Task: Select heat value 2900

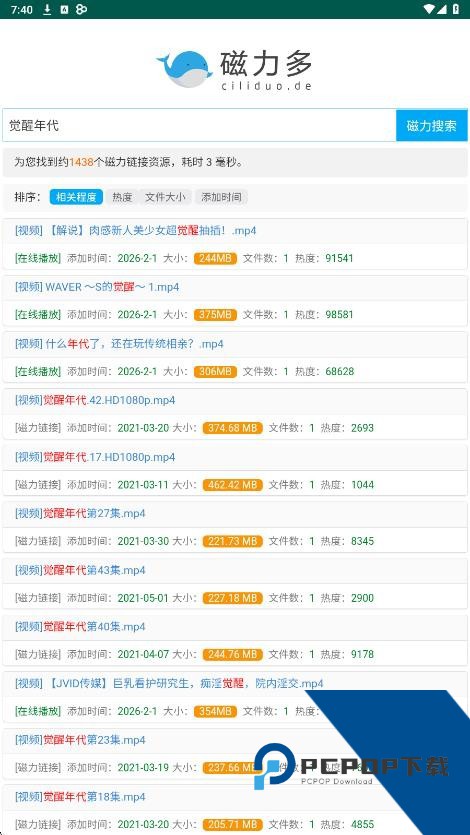Action: (x=362, y=597)
